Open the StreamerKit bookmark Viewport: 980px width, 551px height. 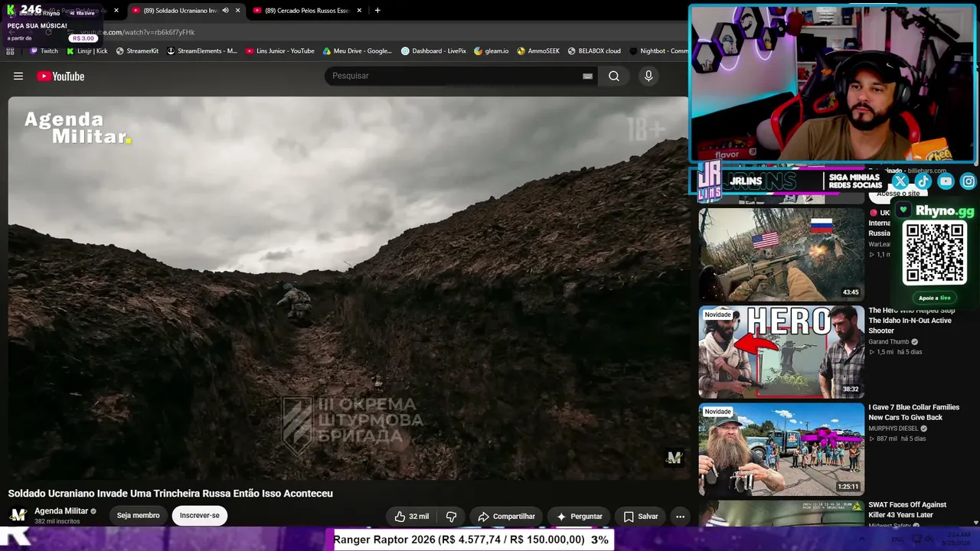[x=137, y=51]
